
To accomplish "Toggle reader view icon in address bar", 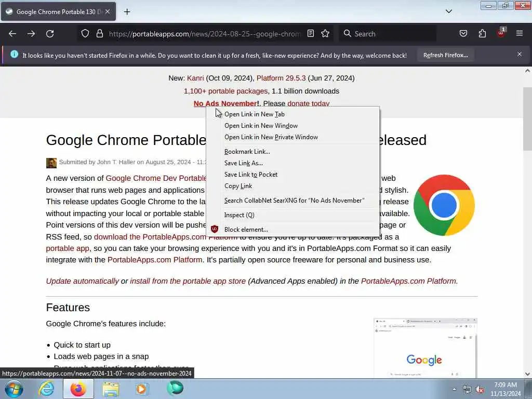I will point(311,33).
